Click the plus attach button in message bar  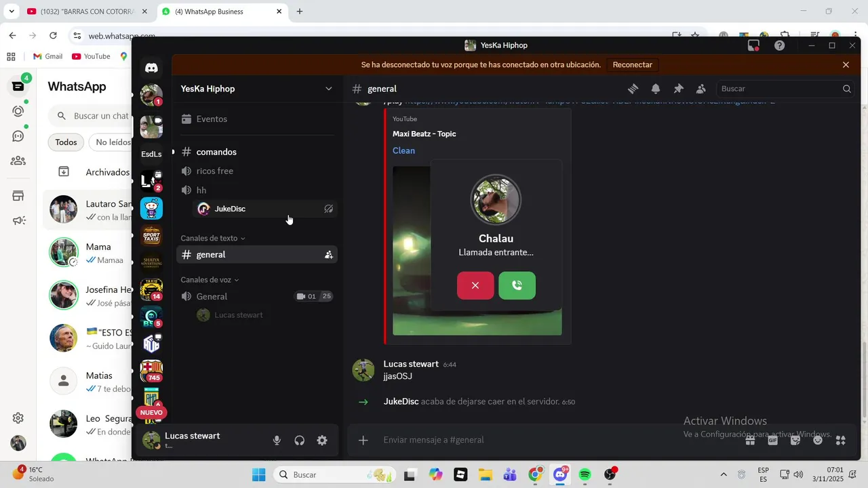pyautogui.click(x=363, y=441)
